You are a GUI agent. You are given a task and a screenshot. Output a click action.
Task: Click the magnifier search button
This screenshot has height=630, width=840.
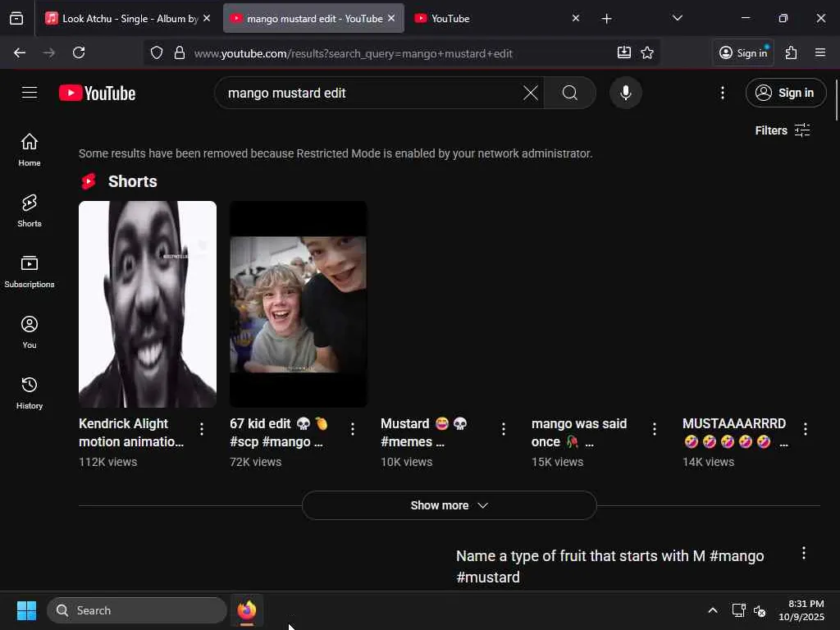(x=570, y=93)
